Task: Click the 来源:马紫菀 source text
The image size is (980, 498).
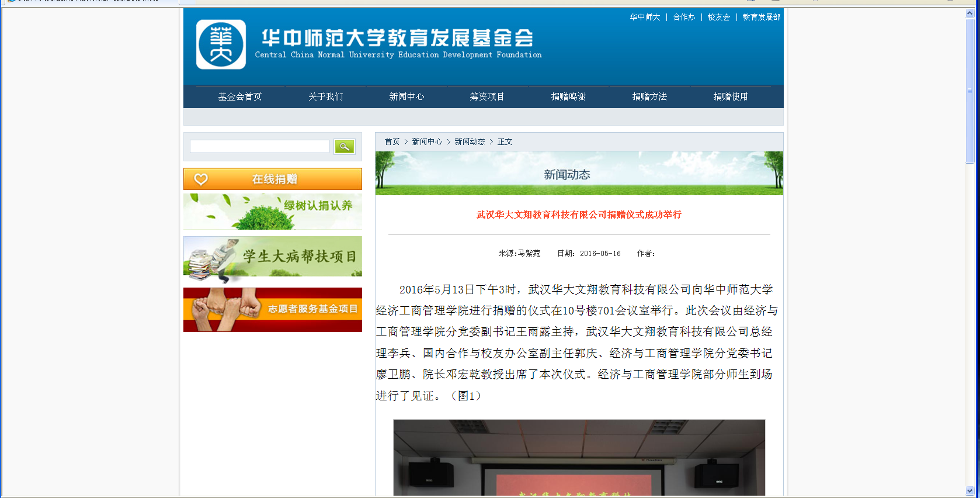Action: pyautogui.click(x=519, y=254)
